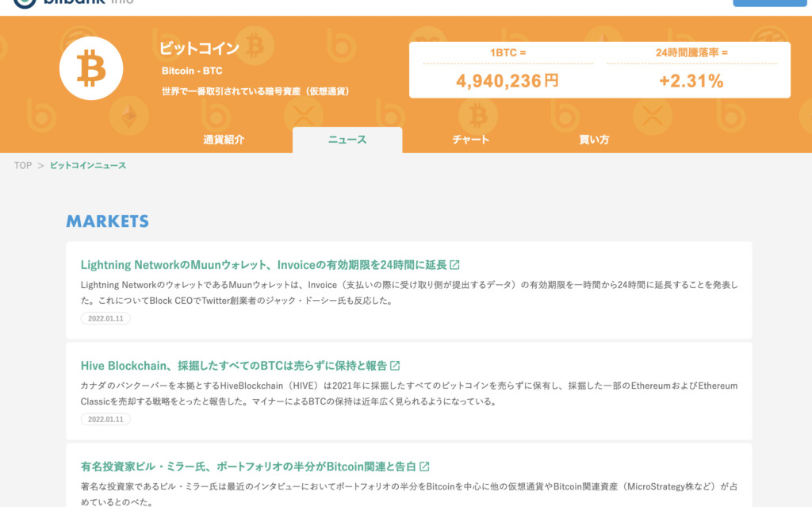
Task: Click the TOP breadcrumb link
Action: point(23,165)
